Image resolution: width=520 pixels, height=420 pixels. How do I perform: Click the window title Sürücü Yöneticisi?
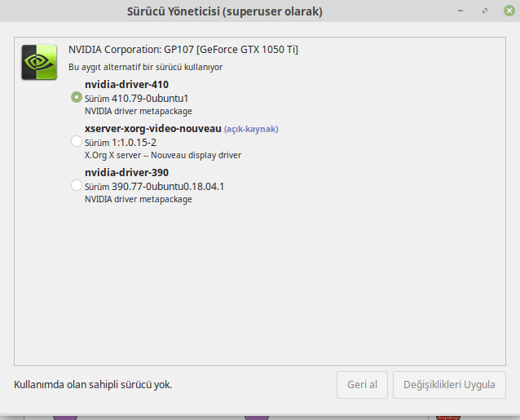[x=224, y=11]
